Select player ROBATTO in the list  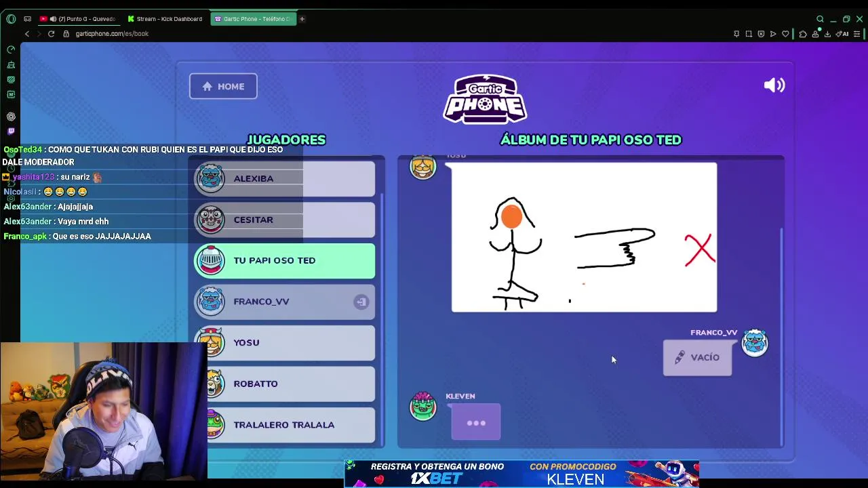point(285,384)
